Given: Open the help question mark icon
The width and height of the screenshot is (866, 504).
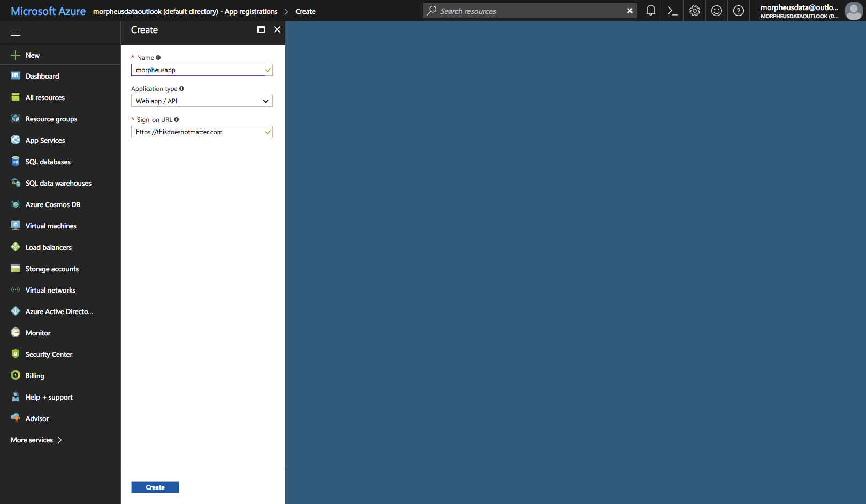Looking at the screenshot, I should pos(739,11).
